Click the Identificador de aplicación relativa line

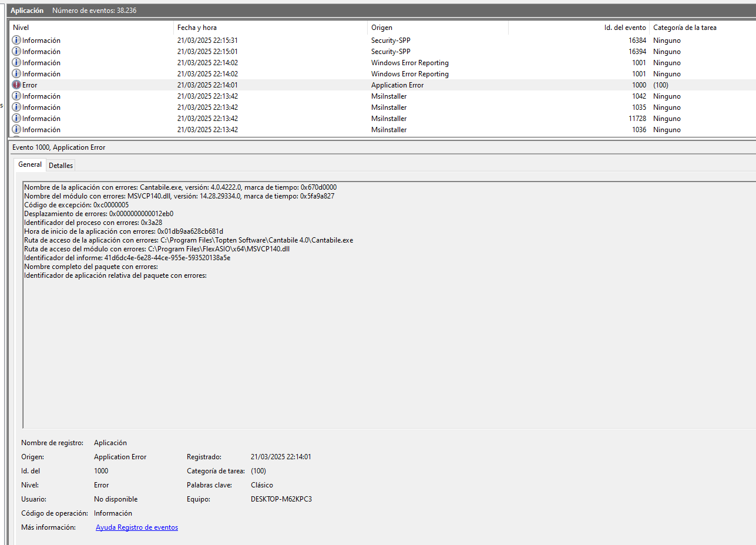pyautogui.click(x=115, y=275)
